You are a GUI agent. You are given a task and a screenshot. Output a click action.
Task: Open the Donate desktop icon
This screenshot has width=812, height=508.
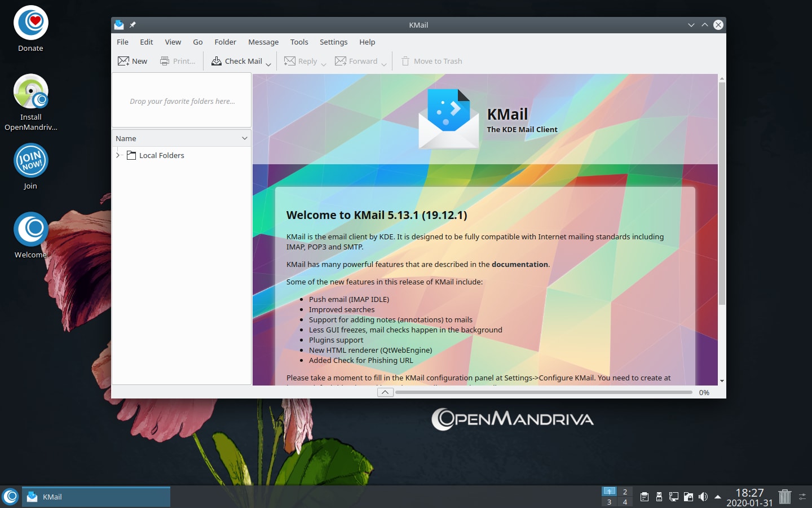[x=30, y=24]
